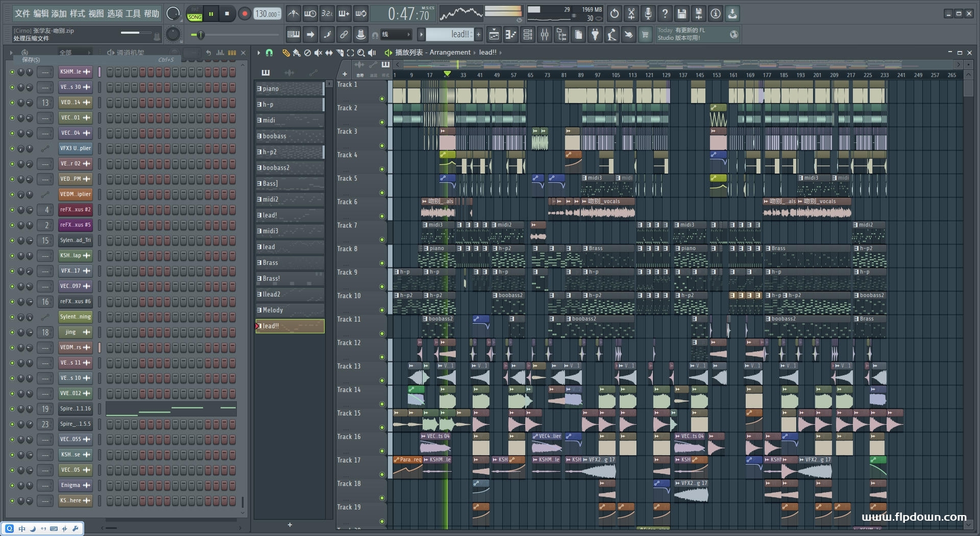Mute Track 1 using its green dot

coord(382,99)
